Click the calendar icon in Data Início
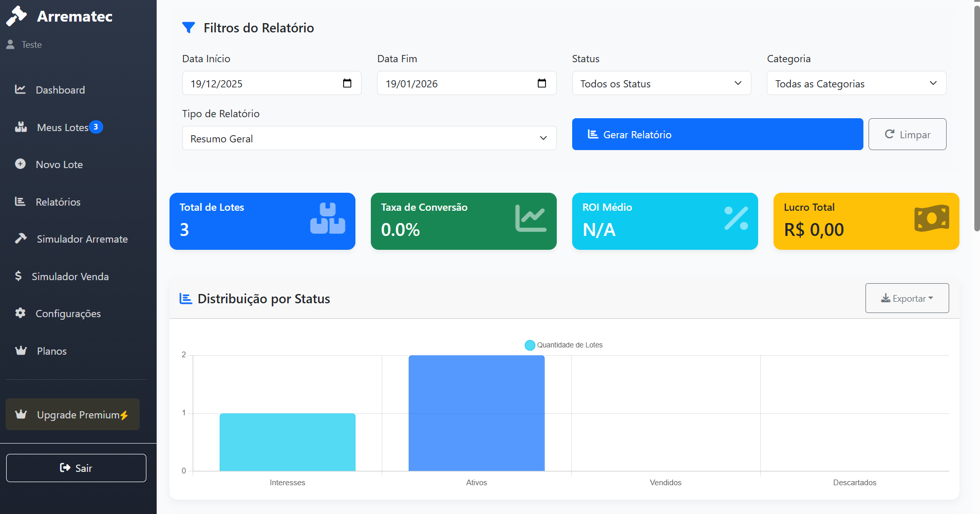The image size is (980, 514). [347, 83]
